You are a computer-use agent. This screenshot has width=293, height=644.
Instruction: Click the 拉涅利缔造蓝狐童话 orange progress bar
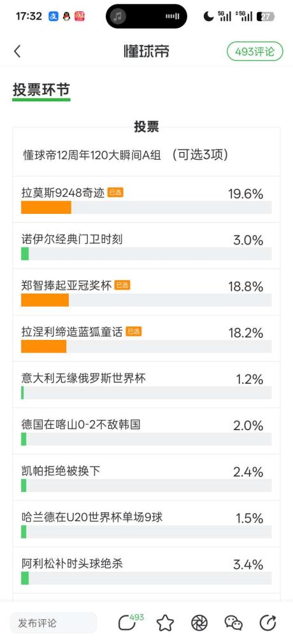click(43, 346)
